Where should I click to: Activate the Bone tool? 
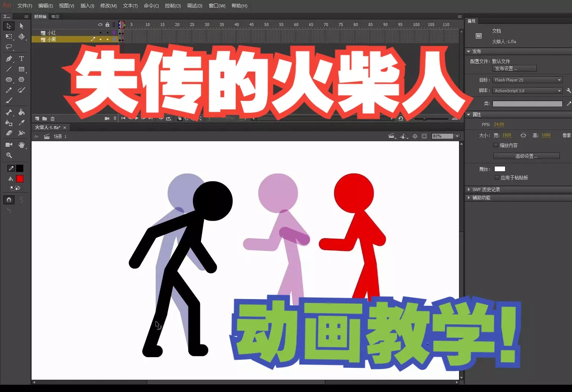click(9, 112)
